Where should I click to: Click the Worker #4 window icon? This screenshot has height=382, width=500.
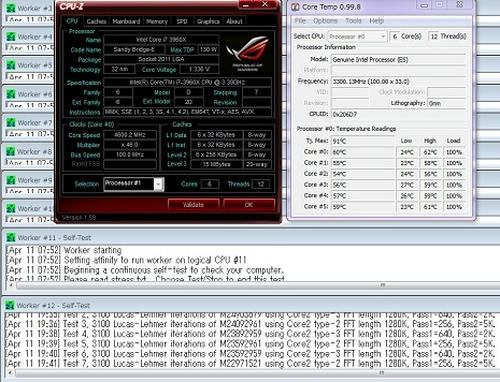[11, 37]
